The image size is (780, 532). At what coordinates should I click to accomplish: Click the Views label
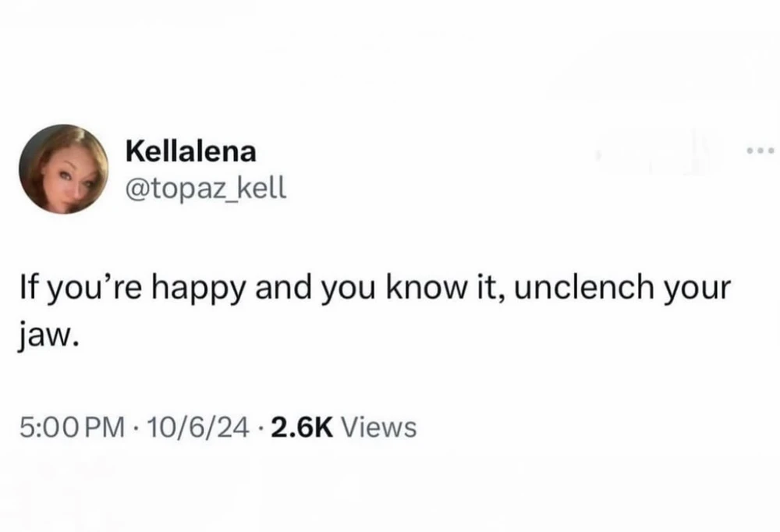(379, 427)
